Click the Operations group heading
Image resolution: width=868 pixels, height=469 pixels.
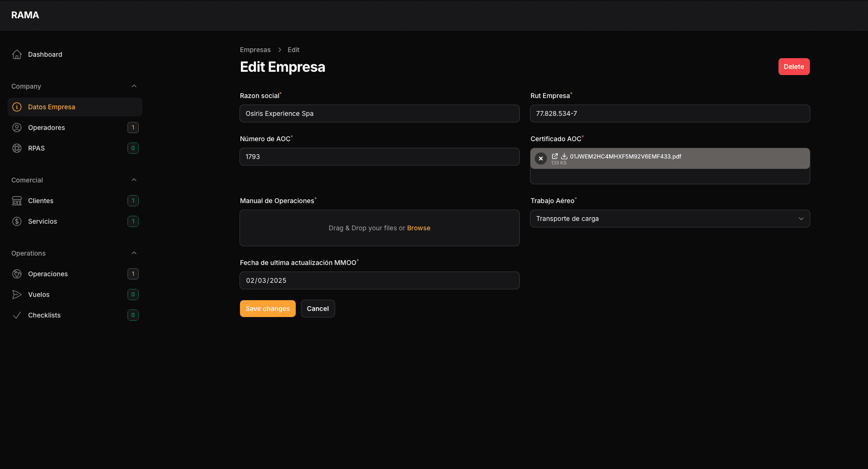click(29, 253)
